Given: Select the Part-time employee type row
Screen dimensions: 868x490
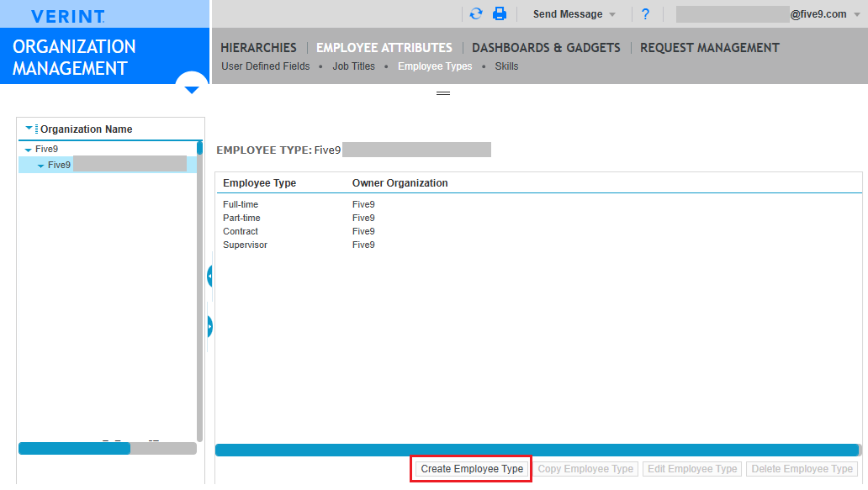Looking at the screenshot, I should (x=538, y=218).
